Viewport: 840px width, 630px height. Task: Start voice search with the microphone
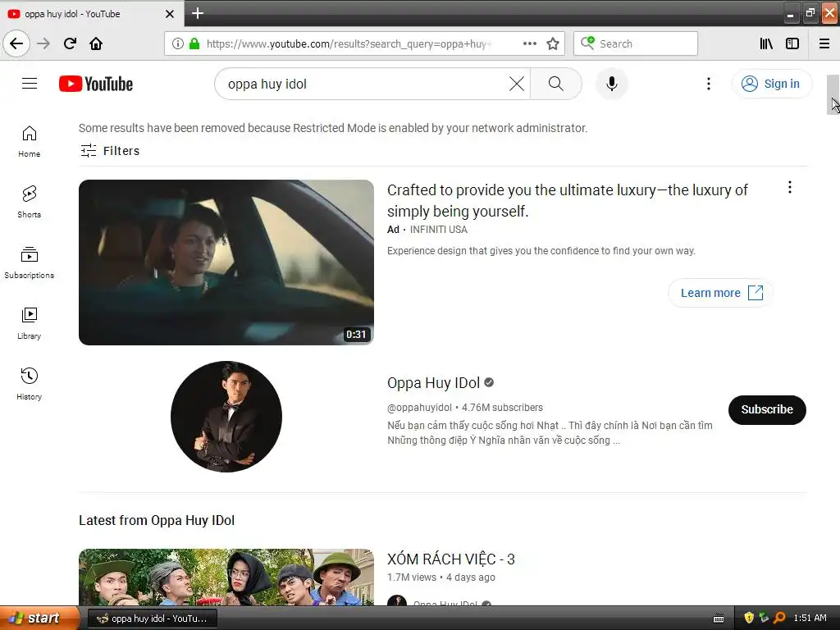tap(612, 84)
